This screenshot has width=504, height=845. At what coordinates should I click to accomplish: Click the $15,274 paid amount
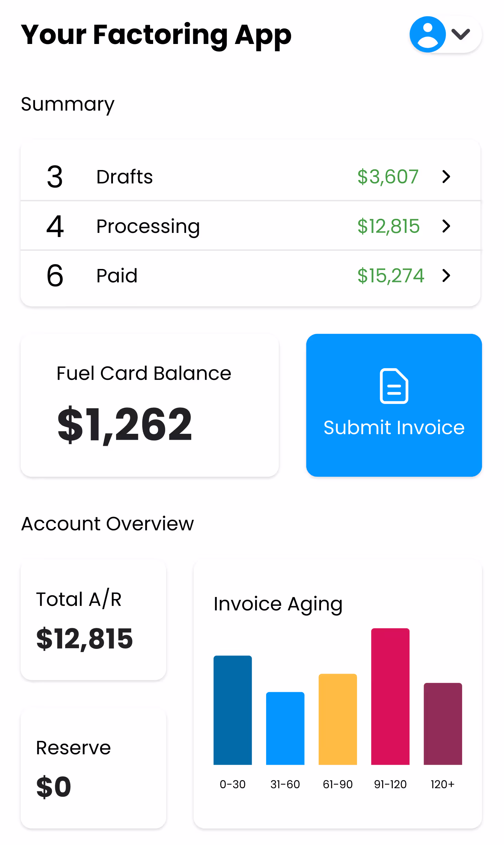(x=390, y=276)
